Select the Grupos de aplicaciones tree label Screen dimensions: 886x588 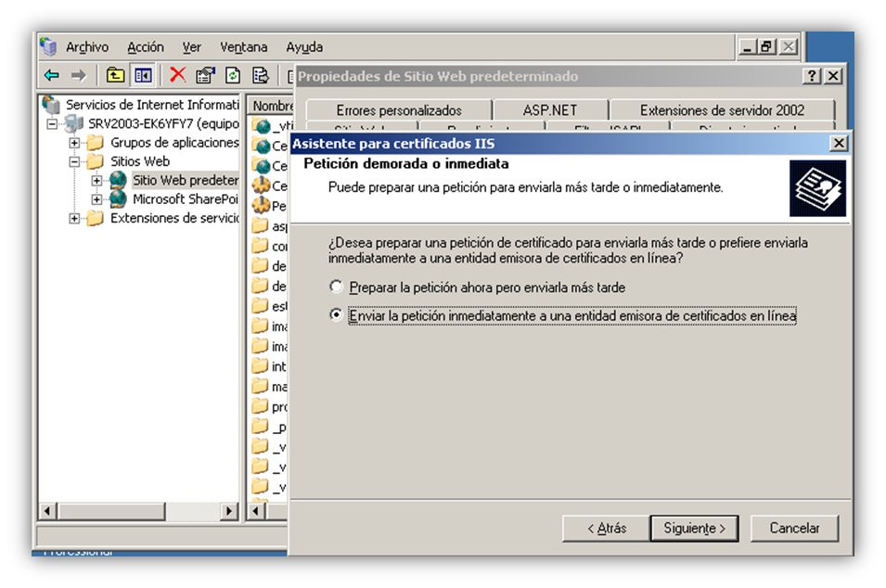pos(174,142)
